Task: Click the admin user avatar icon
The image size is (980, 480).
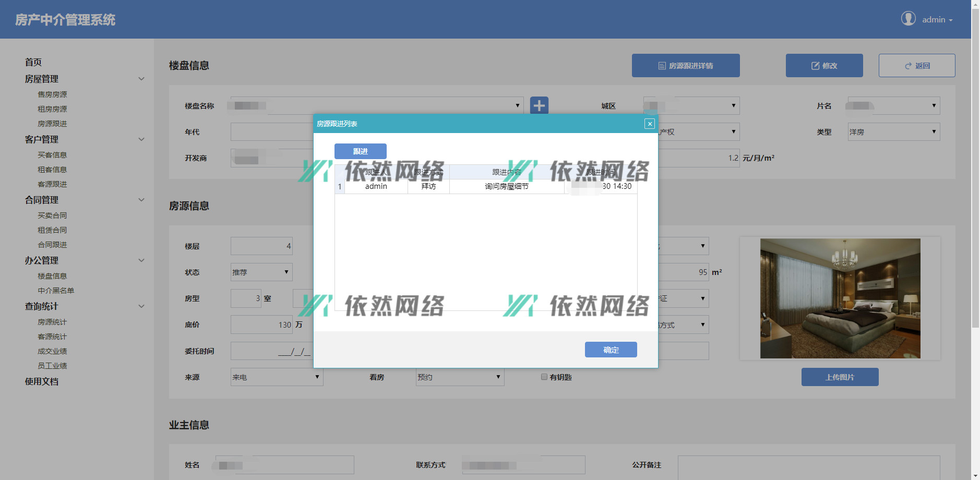Action: click(x=909, y=19)
